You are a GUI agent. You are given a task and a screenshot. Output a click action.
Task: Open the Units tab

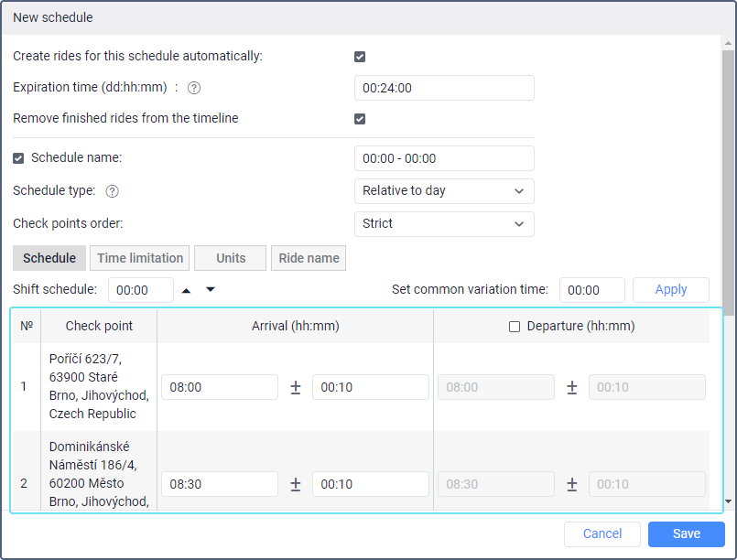[x=231, y=258]
